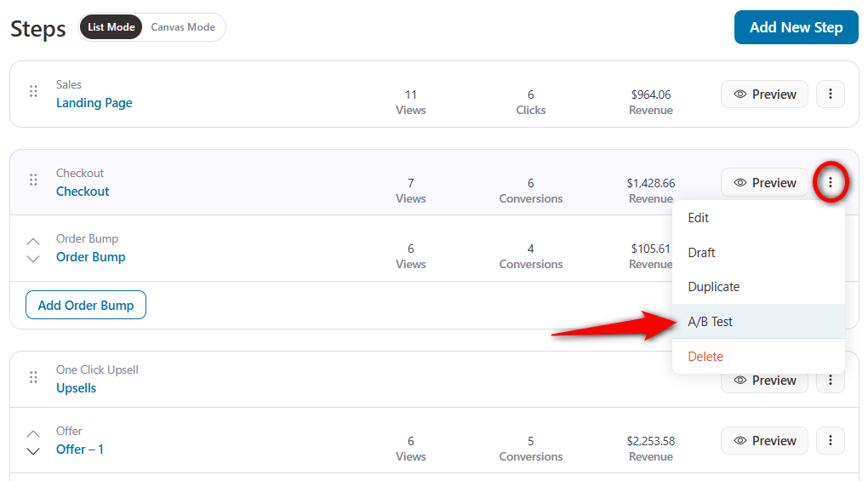The width and height of the screenshot is (868, 481).
Task: Open Order Bump link
Action: [x=91, y=257]
